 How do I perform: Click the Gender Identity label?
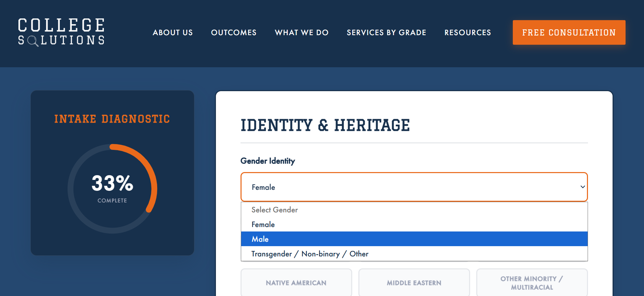268,161
